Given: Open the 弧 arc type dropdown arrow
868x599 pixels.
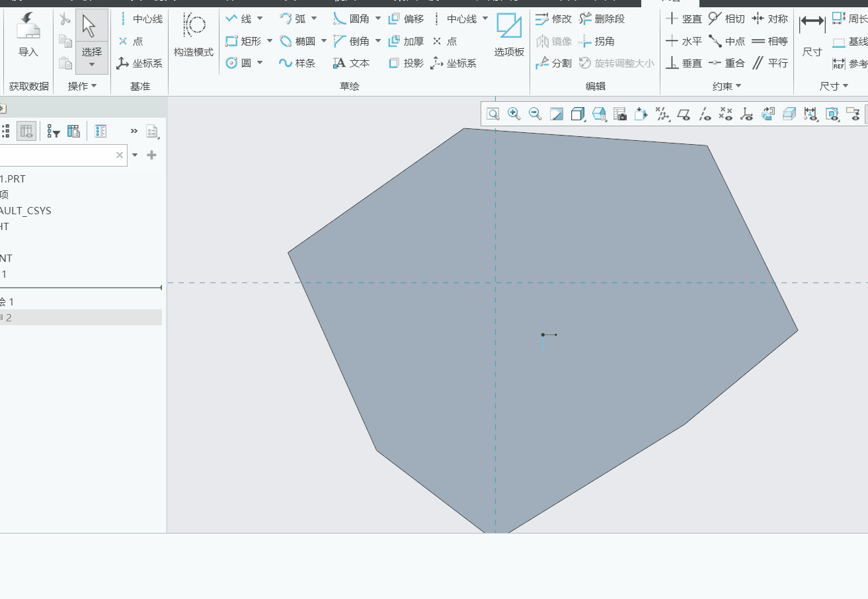Looking at the screenshot, I should [314, 19].
